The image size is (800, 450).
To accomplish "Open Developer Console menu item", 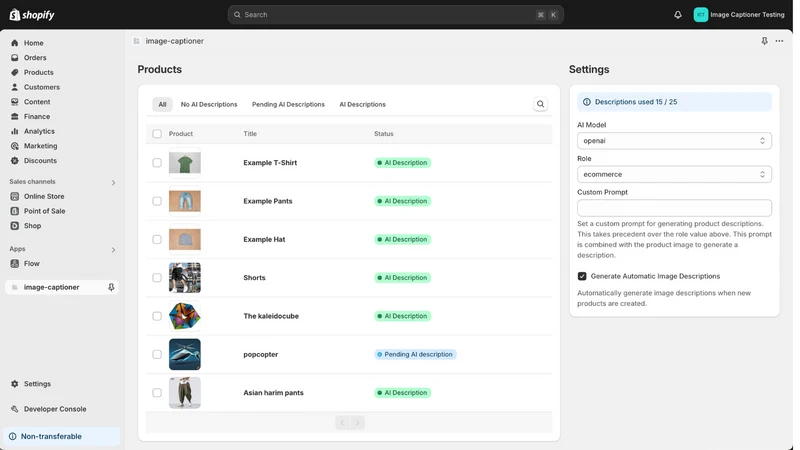I will click(x=55, y=409).
